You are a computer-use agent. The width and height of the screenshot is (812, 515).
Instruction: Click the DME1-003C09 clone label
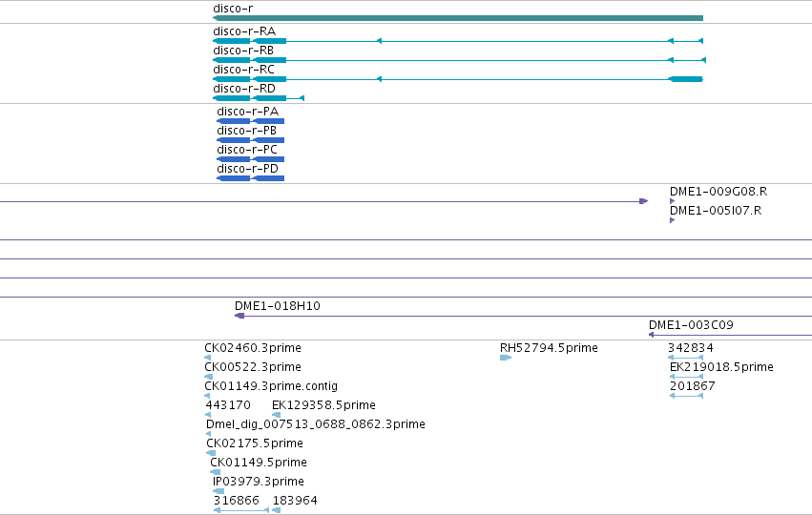[x=692, y=325]
